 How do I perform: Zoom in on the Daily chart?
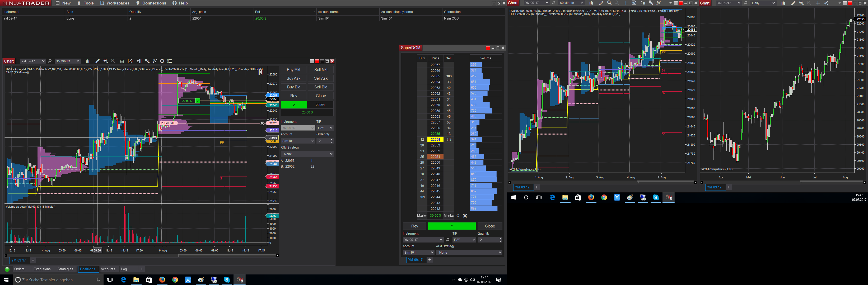tap(801, 3)
